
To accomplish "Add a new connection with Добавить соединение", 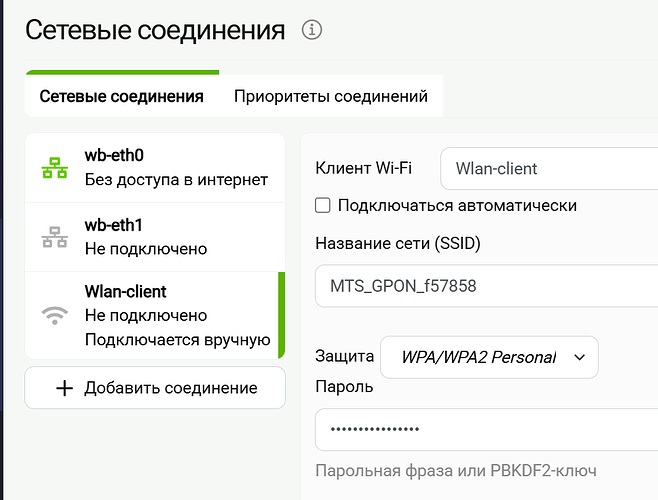I will point(155,388).
